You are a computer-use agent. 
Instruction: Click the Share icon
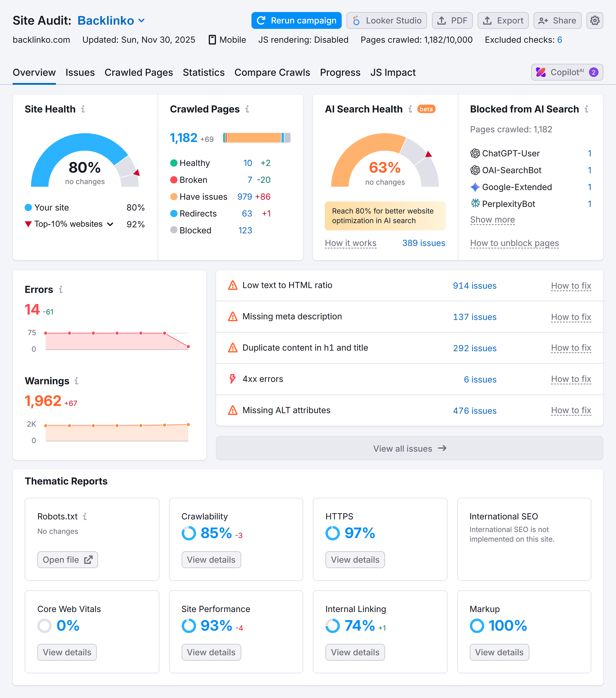click(x=543, y=20)
